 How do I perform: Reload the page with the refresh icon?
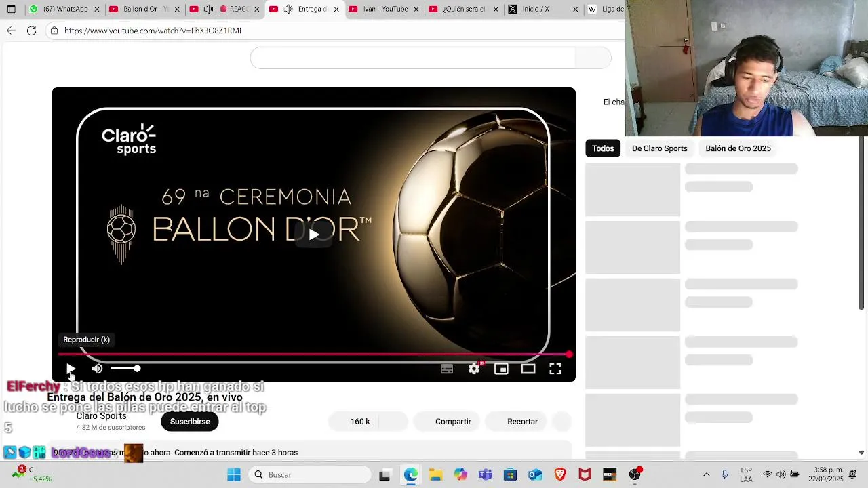point(31,30)
